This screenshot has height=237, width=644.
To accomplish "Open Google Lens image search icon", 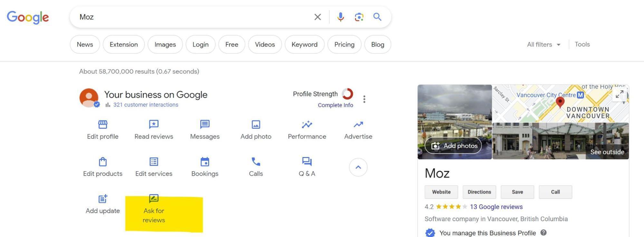I will (x=359, y=17).
